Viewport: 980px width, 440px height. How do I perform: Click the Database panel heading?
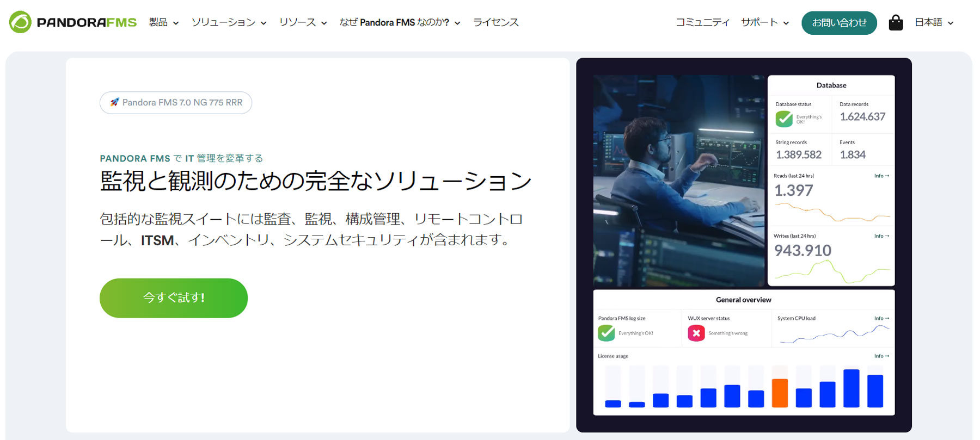click(831, 85)
